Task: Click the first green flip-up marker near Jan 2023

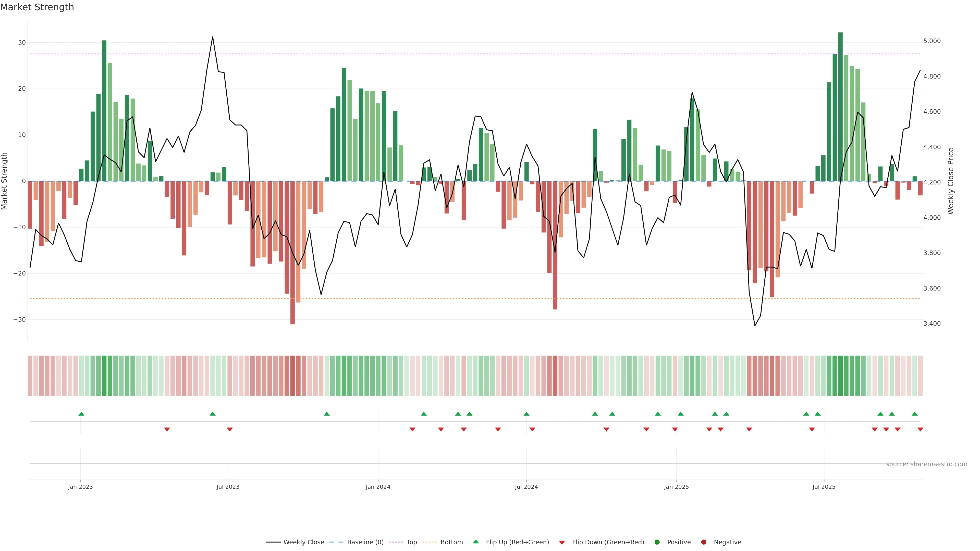Action: (81, 414)
